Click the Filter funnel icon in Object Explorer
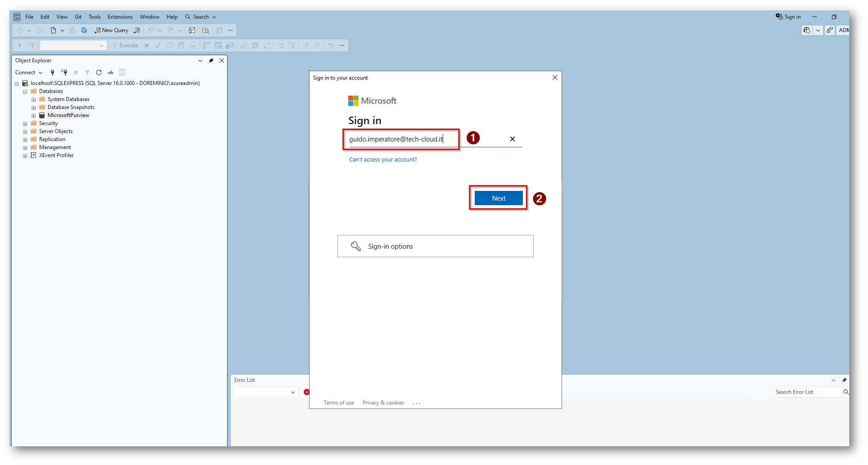The height and width of the screenshot is (465, 868). pos(87,73)
